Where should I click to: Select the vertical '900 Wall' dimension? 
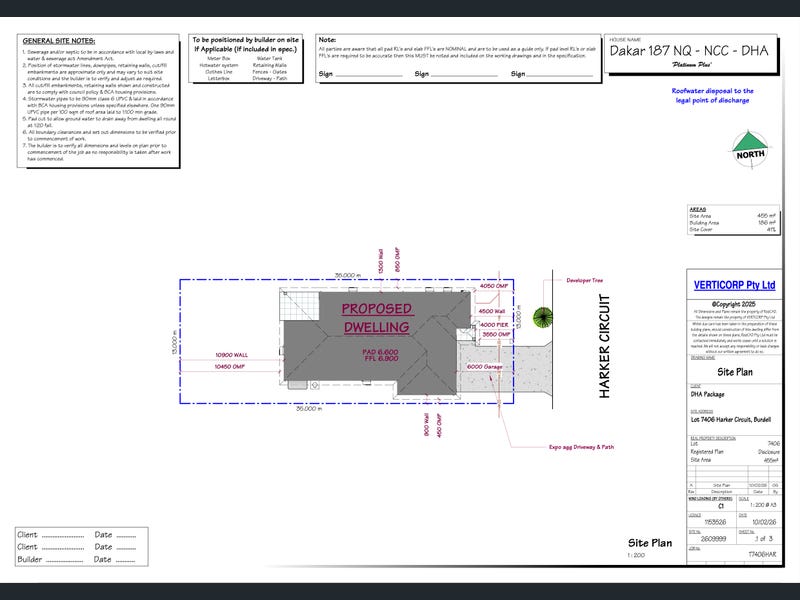[427, 424]
